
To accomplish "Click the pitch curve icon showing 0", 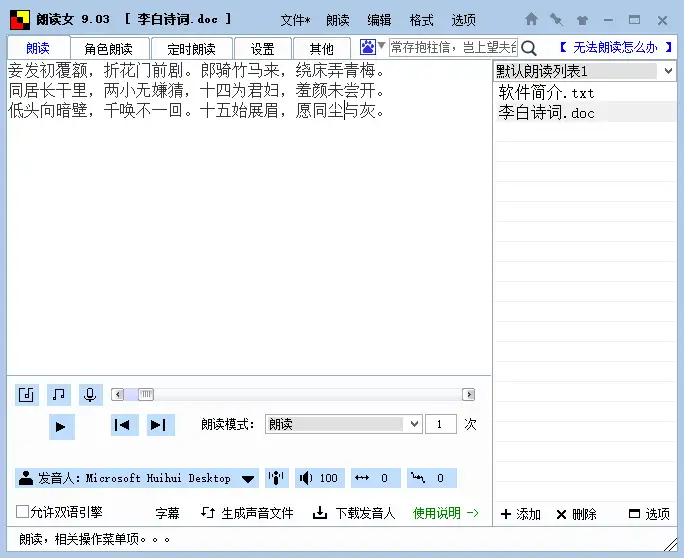I will pyautogui.click(x=432, y=478).
